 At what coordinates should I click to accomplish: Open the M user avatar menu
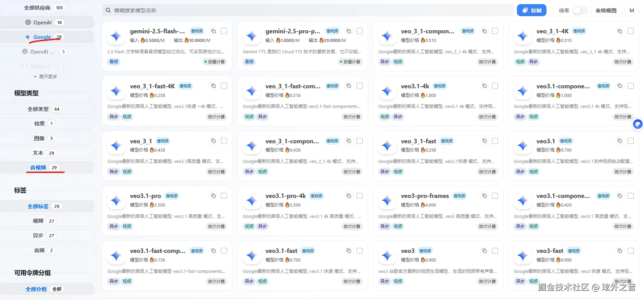click(632, 10)
